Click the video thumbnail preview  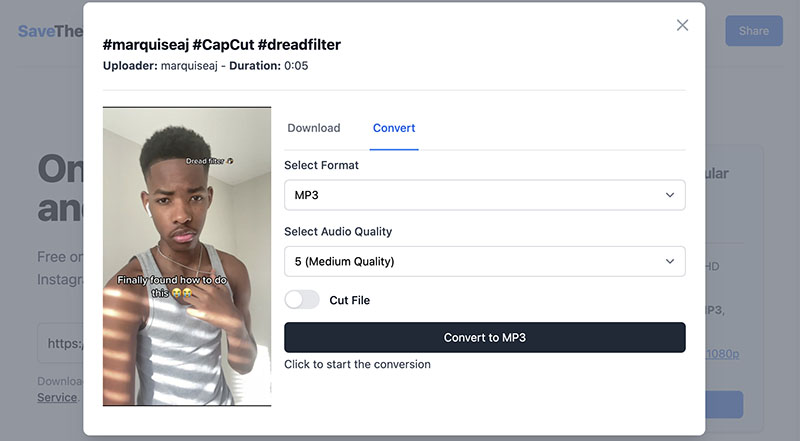pos(187,256)
